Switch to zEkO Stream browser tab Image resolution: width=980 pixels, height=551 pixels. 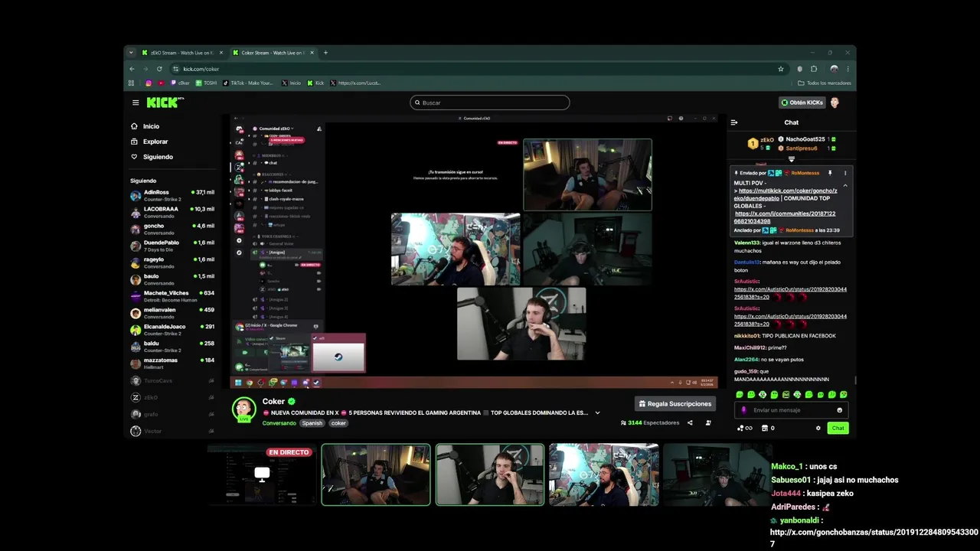tap(181, 53)
